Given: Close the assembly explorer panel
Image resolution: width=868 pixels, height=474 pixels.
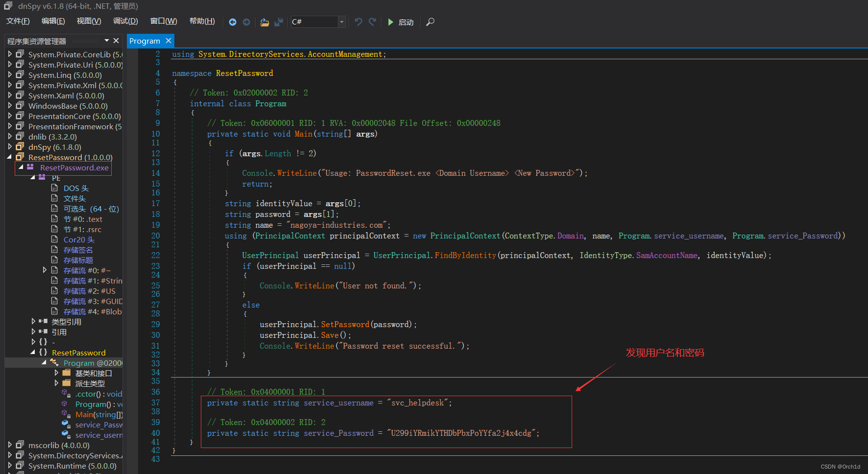Looking at the screenshot, I should pyautogui.click(x=116, y=41).
